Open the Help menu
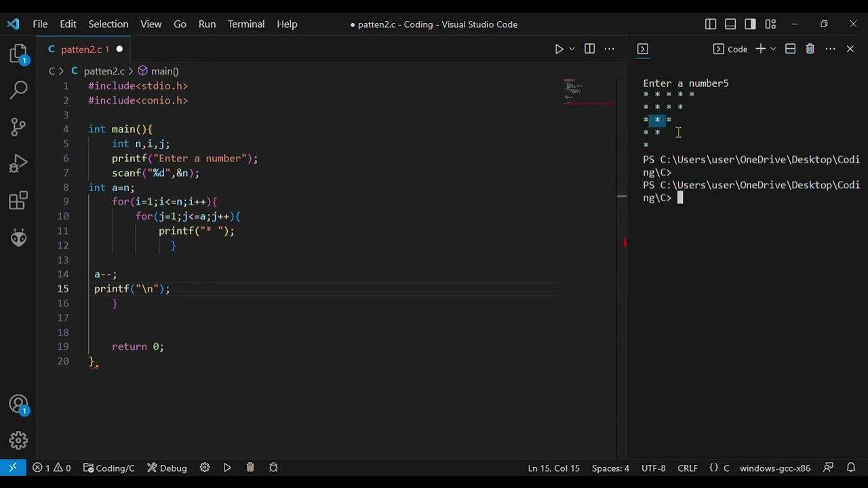 [287, 24]
